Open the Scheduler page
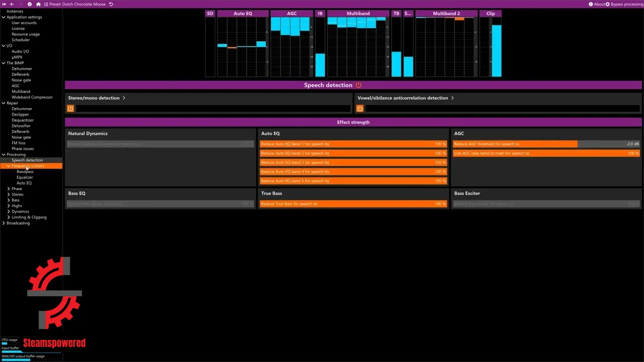 [21, 40]
